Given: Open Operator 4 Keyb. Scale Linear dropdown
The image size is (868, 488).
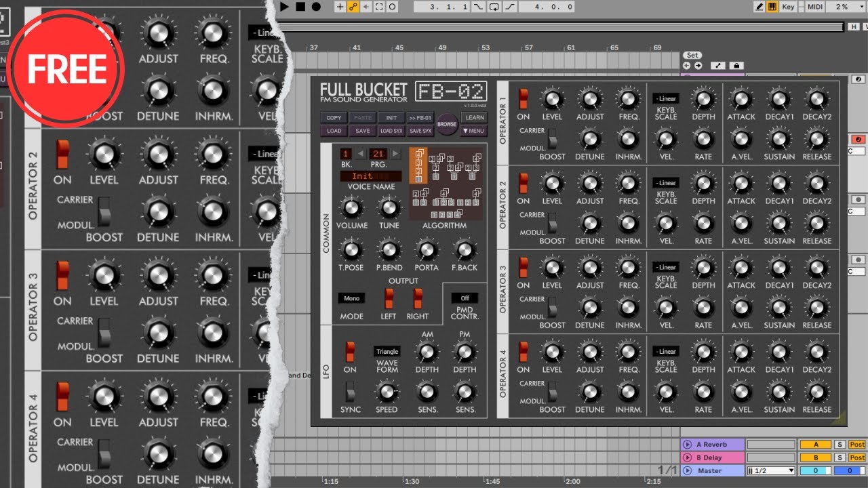Looking at the screenshot, I should pyautogui.click(x=666, y=352).
